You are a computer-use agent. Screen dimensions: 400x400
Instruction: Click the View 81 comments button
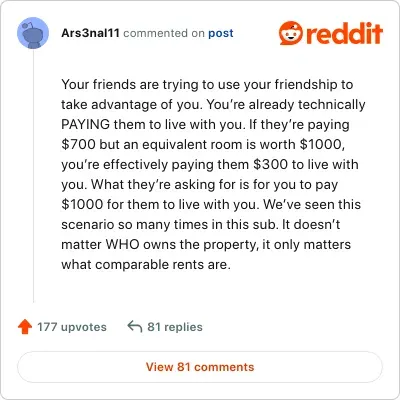coord(200,367)
